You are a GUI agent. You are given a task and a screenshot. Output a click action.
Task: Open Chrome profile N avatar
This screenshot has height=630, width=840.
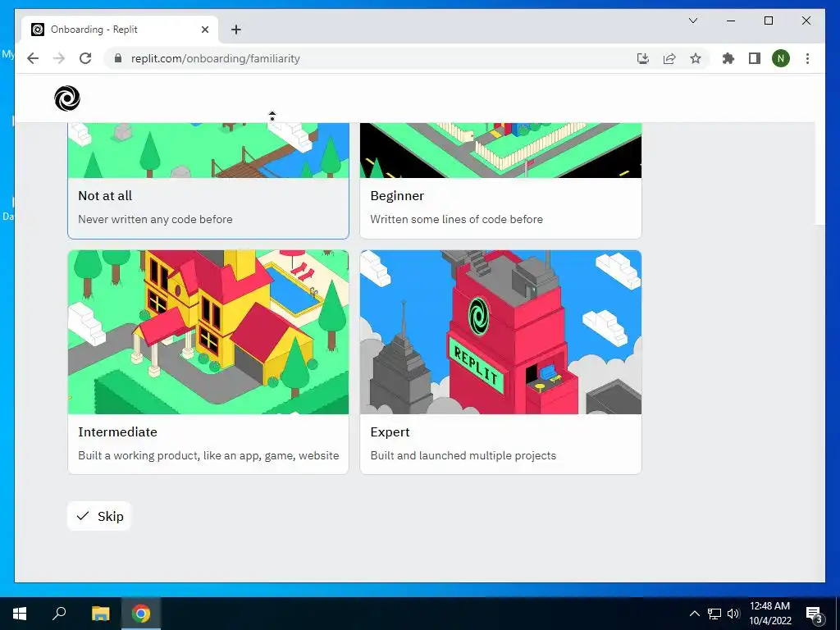781,58
